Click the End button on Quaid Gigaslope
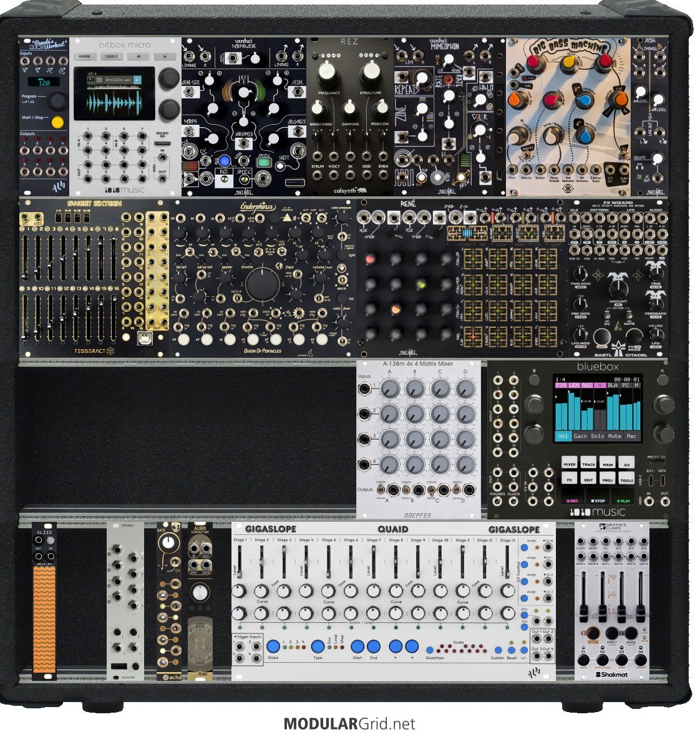Viewport: 700px width, 737px height. (374, 646)
